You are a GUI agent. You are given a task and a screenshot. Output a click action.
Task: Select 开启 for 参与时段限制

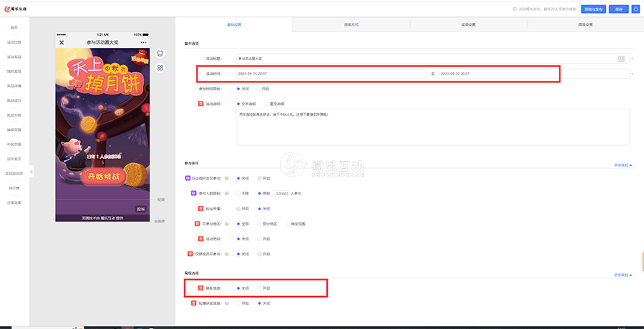tap(260, 89)
